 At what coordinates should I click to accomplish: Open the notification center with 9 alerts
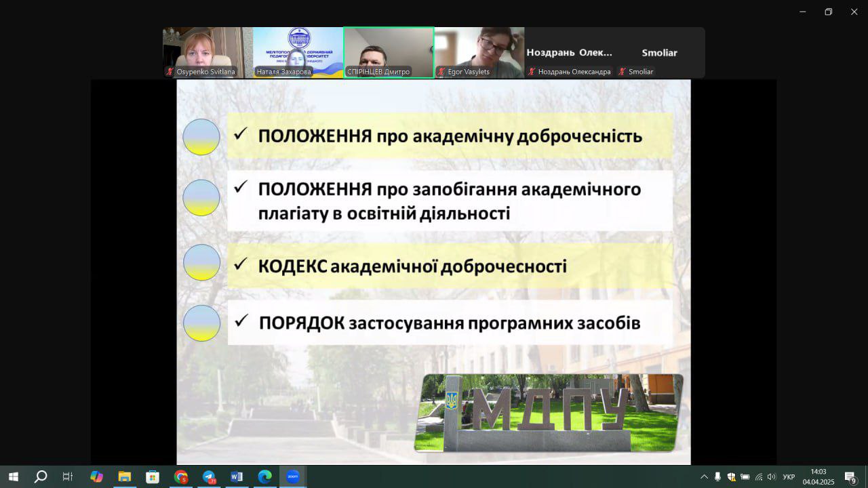coord(850,476)
